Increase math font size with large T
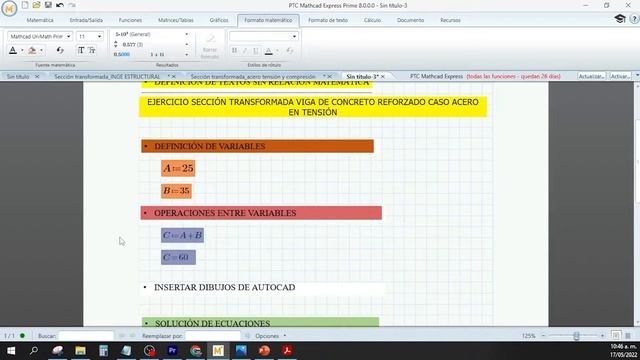 click(81, 50)
